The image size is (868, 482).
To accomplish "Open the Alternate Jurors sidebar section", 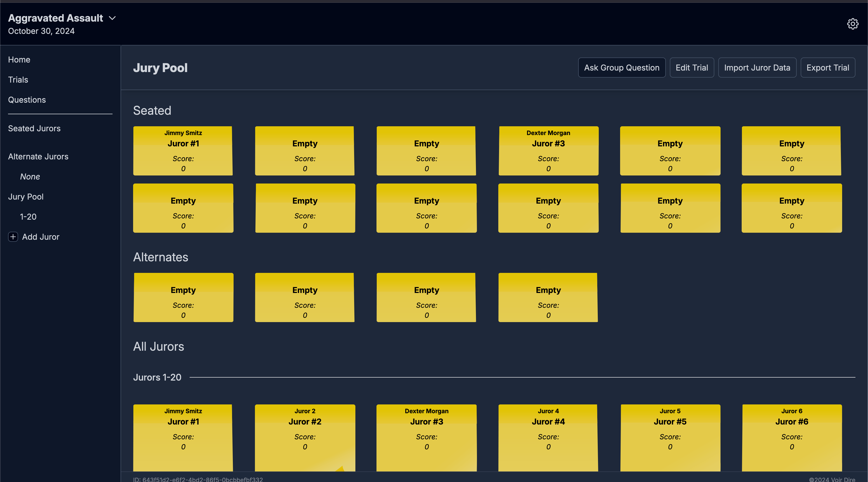I will [x=38, y=156].
